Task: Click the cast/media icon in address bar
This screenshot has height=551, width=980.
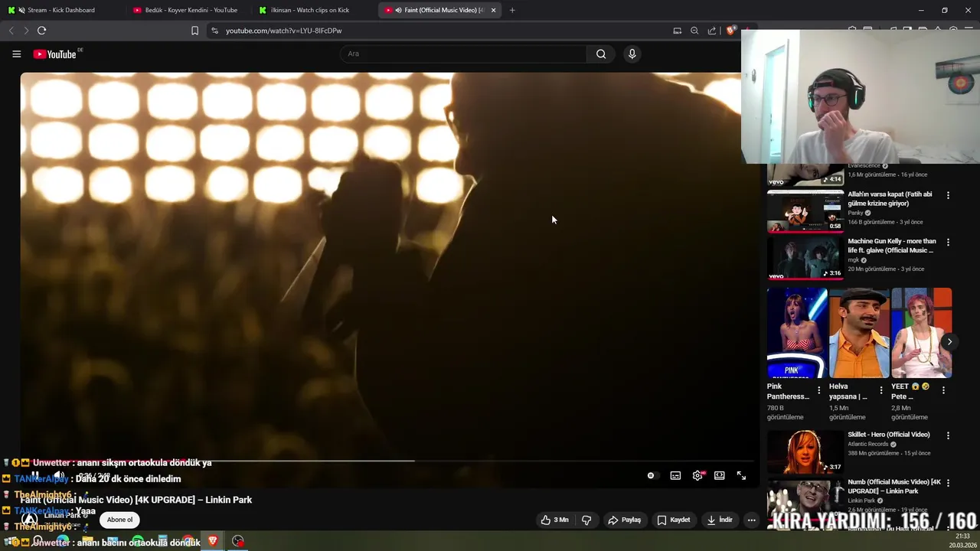Action: [677, 31]
